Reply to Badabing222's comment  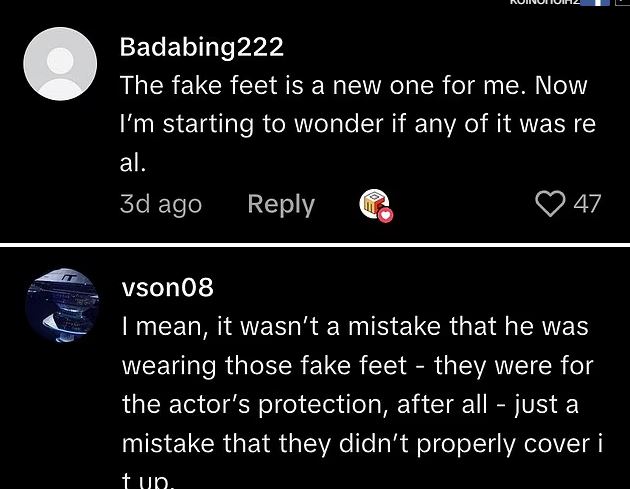click(281, 204)
